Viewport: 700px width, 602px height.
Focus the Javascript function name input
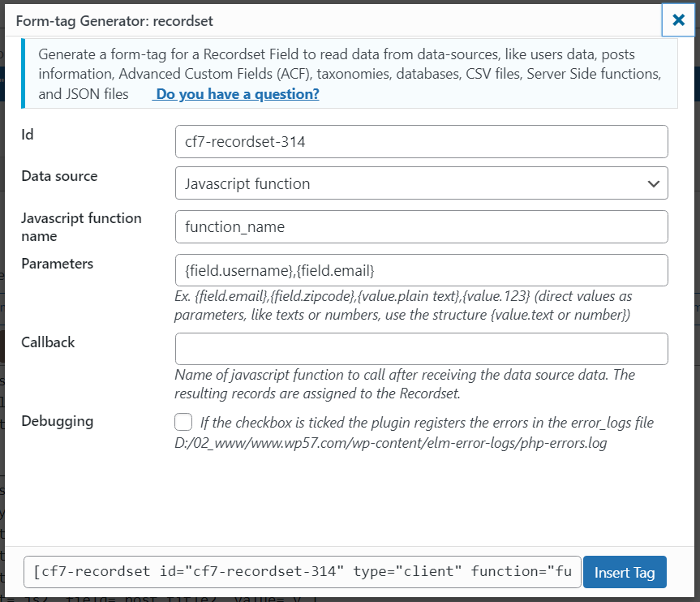tap(422, 227)
